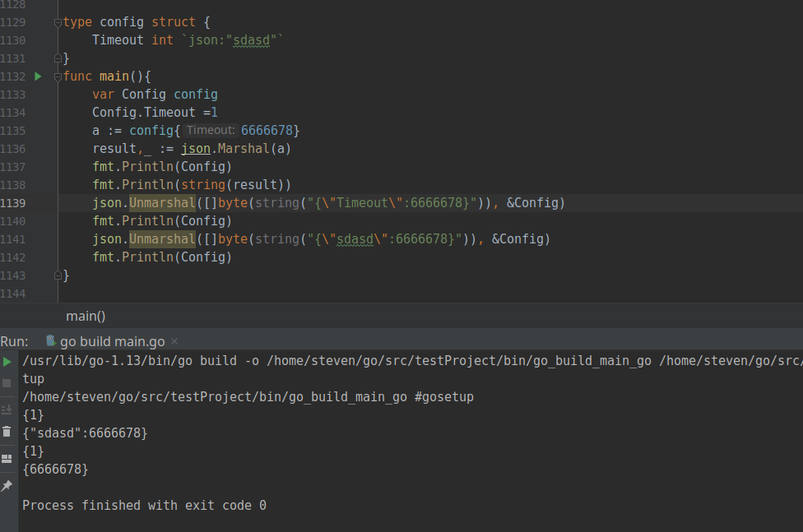The height and width of the screenshot is (532, 803).
Task: Click the Timeout: inlay hint in config literal
Action: coord(211,131)
